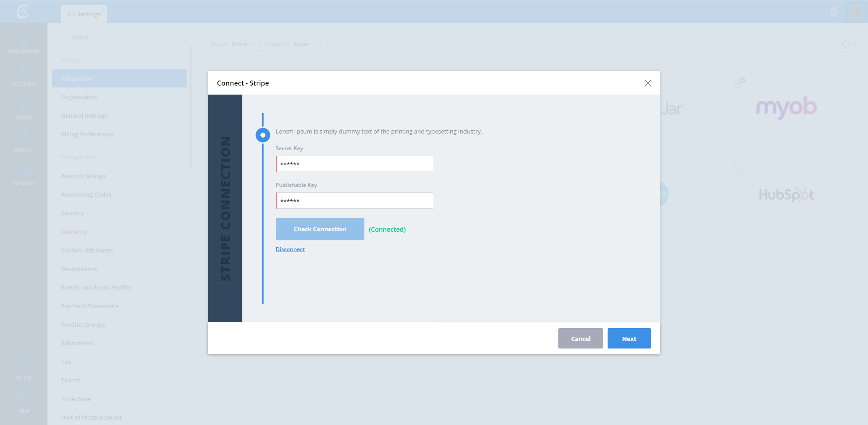Image resolution: width=868 pixels, height=425 pixels.
Task: Click into the Secret Key field
Action: point(355,164)
